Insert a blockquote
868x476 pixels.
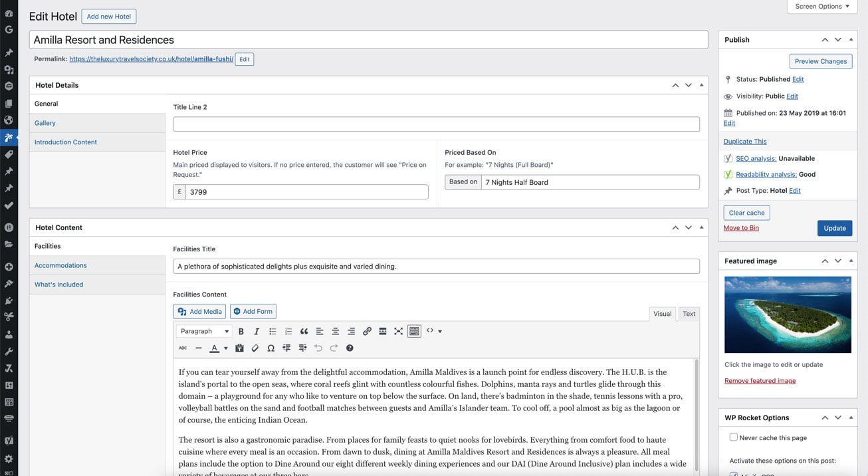tap(304, 331)
